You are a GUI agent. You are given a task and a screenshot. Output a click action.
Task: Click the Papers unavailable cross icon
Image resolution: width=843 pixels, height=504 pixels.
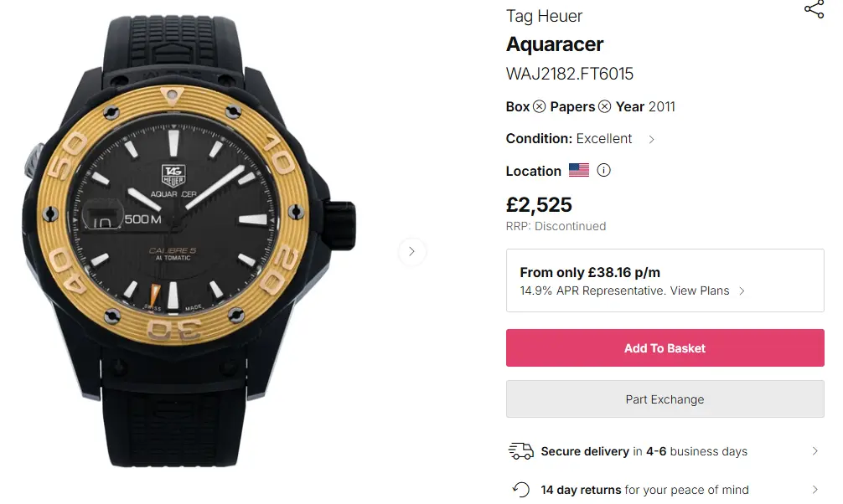pos(604,106)
